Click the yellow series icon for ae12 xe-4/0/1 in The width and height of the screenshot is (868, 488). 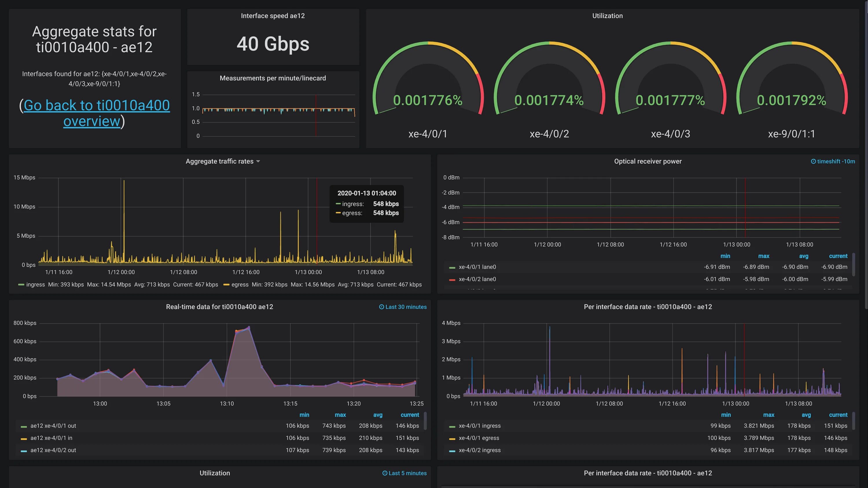click(24, 439)
